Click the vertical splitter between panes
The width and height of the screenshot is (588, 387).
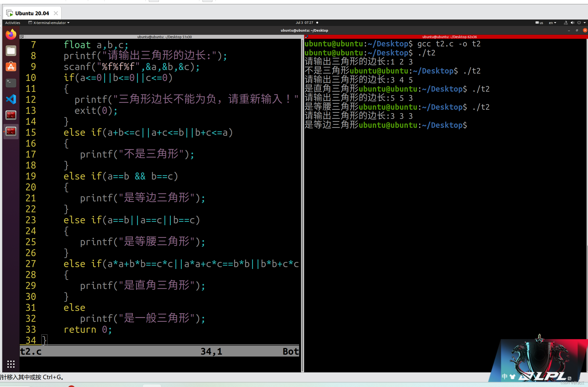click(x=302, y=205)
